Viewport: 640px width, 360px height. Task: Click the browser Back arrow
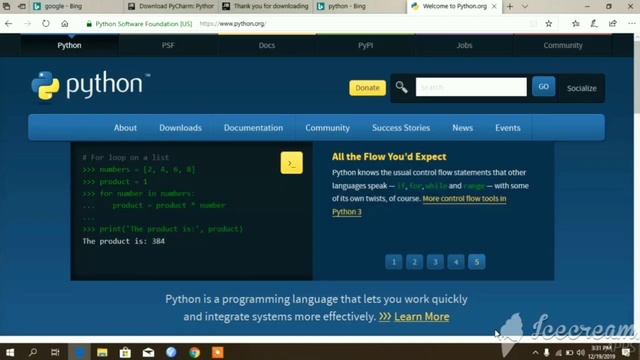[9, 24]
